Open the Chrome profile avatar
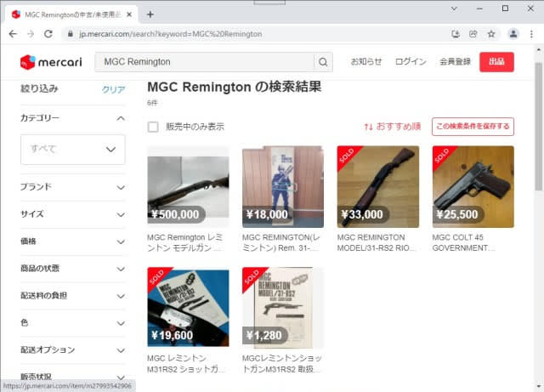Viewport: 544px width, 392px height. [513, 34]
